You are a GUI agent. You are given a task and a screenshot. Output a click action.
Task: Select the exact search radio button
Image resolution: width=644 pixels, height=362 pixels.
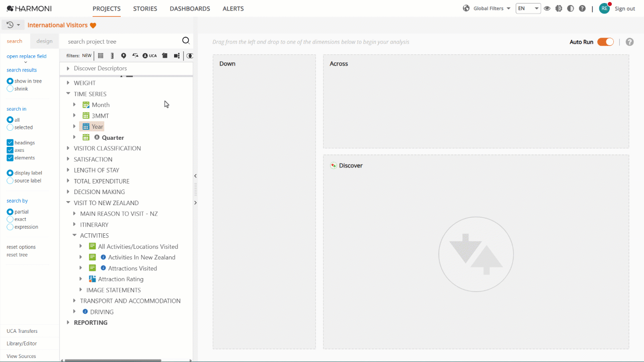pos(10,219)
